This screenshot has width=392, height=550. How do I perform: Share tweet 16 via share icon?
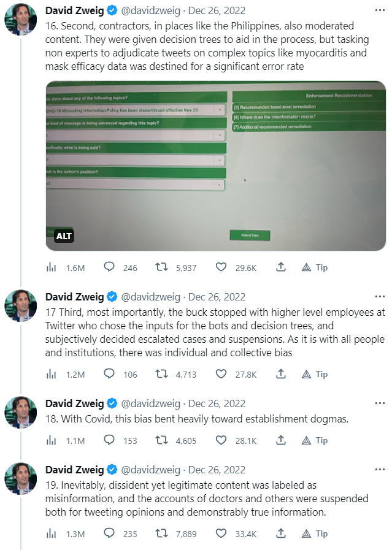(x=280, y=267)
